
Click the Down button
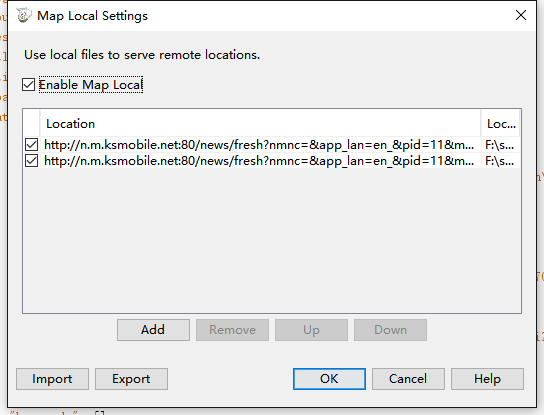(x=391, y=330)
